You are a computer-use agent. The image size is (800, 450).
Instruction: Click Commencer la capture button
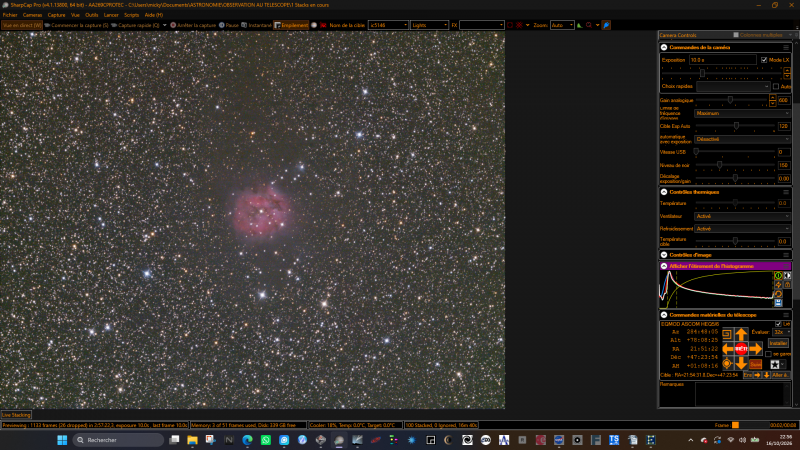(77, 25)
